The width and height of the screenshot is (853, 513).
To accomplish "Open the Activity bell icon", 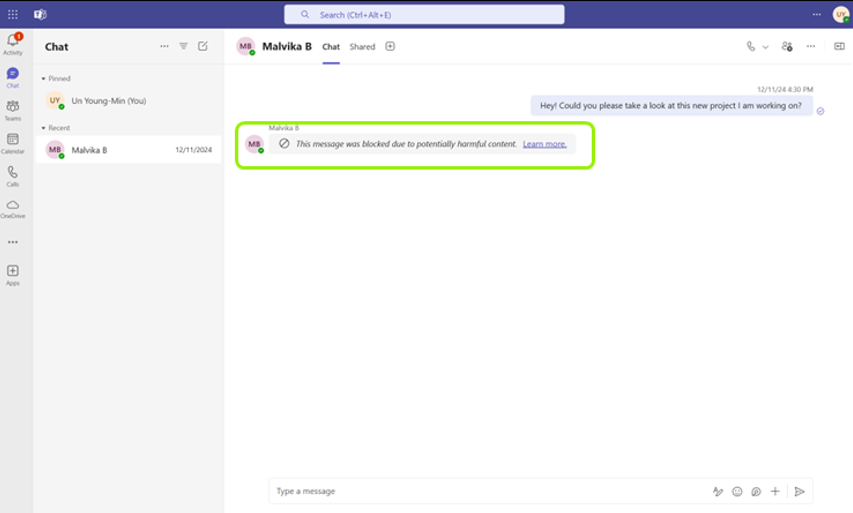I will click(13, 41).
